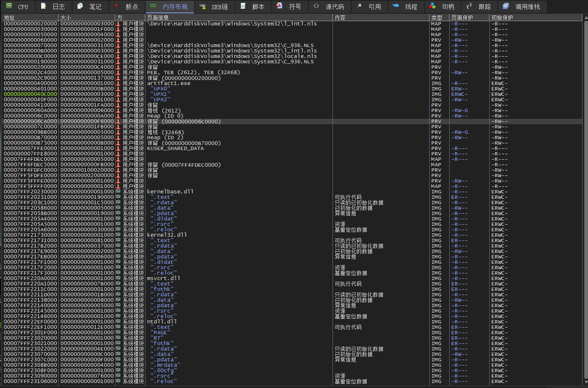Open the 线程 threads tab

coord(411,7)
